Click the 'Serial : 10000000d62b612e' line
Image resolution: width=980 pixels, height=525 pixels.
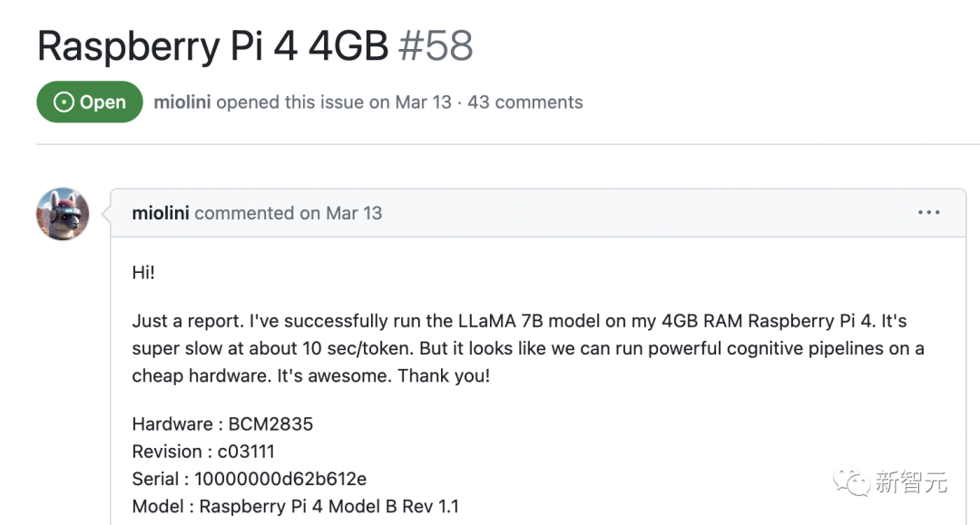coord(250,479)
